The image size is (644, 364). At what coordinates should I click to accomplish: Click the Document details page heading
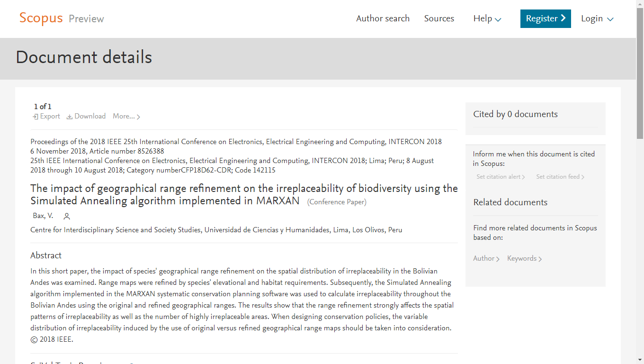(84, 57)
